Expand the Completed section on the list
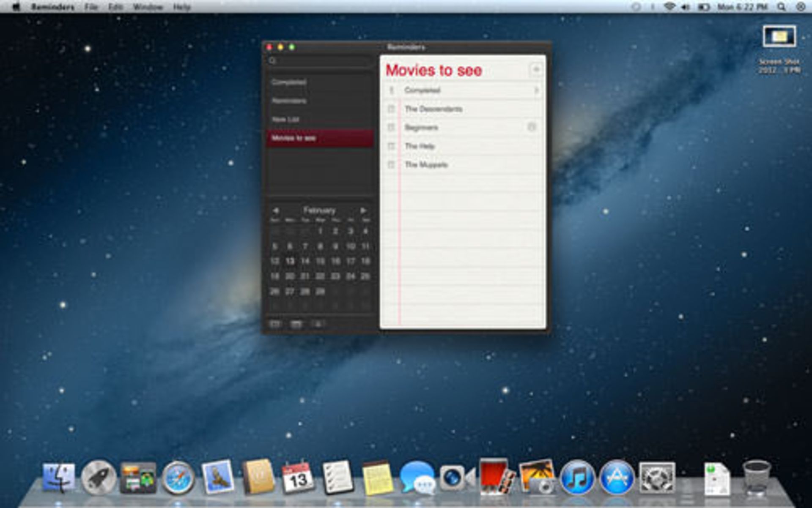Screen dimensions: 812x508 (x=538, y=90)
